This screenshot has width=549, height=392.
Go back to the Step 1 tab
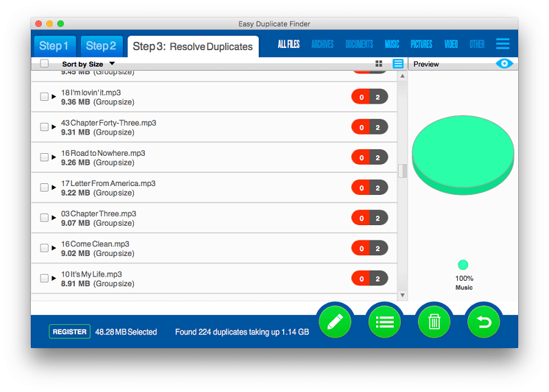[54, 46]
